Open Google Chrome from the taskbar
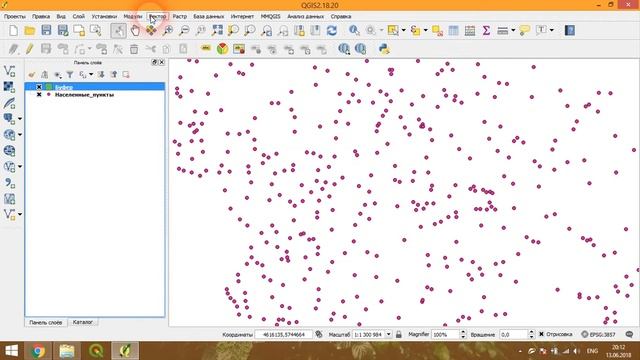 click(x=38, y=351)
